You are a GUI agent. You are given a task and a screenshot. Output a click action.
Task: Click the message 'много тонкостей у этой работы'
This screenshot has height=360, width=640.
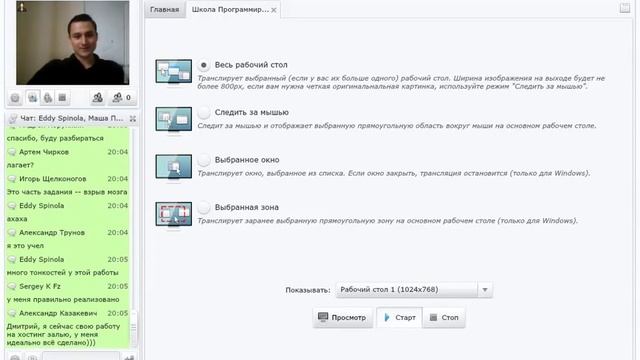(62, 273)
